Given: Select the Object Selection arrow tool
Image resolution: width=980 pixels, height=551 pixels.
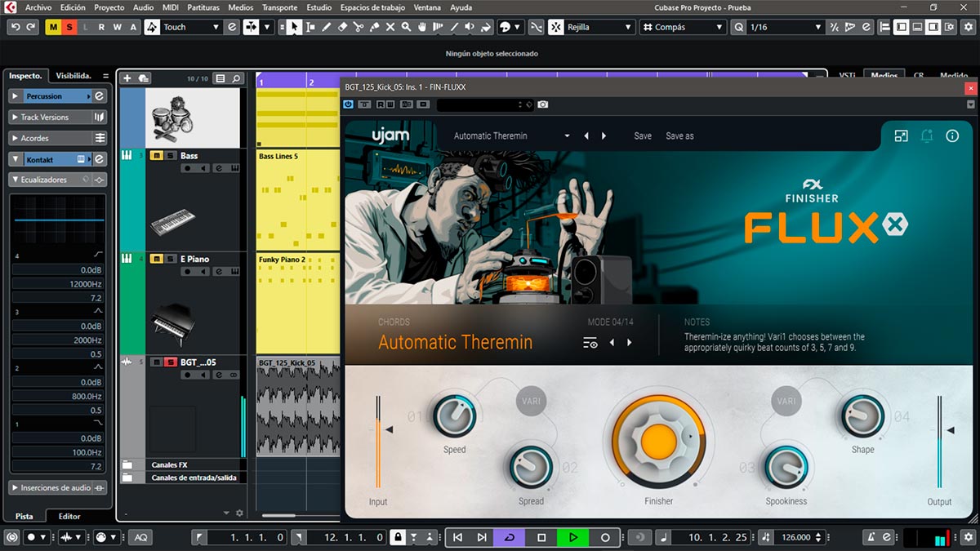Looking at the screenshot, I should pos(294,27).
